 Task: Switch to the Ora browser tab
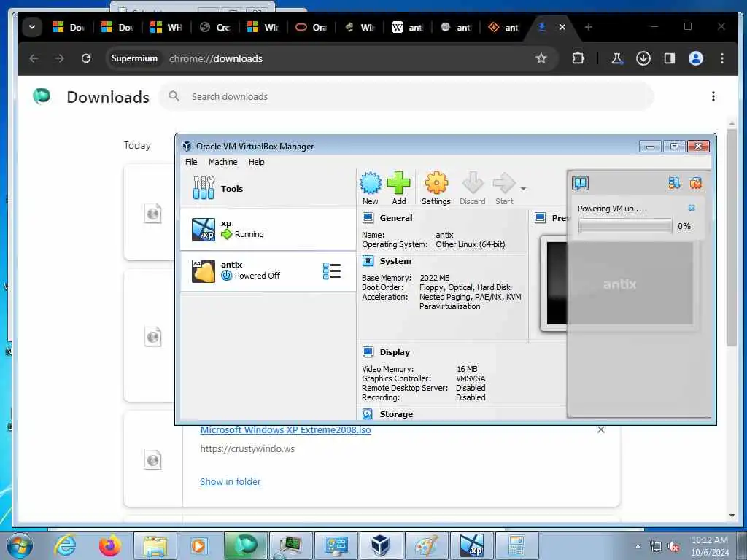click(311, 28)
